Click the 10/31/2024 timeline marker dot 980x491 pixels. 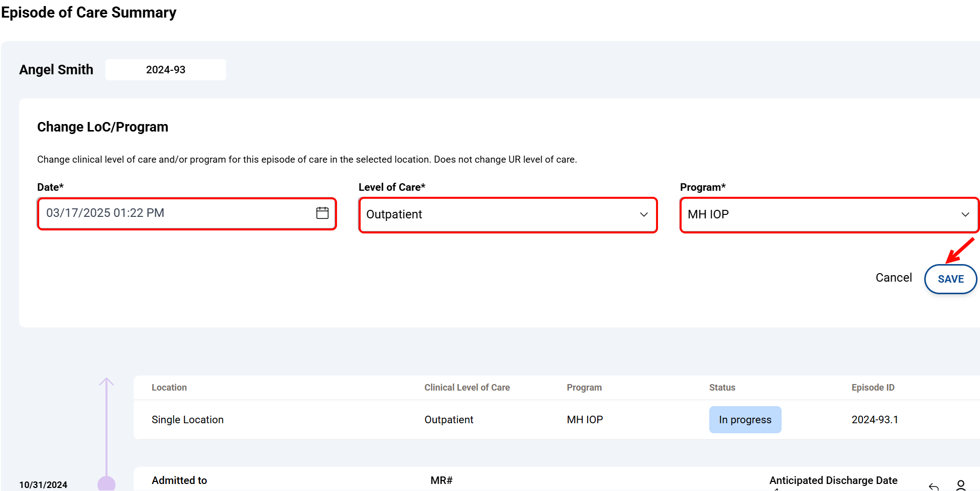106,483
